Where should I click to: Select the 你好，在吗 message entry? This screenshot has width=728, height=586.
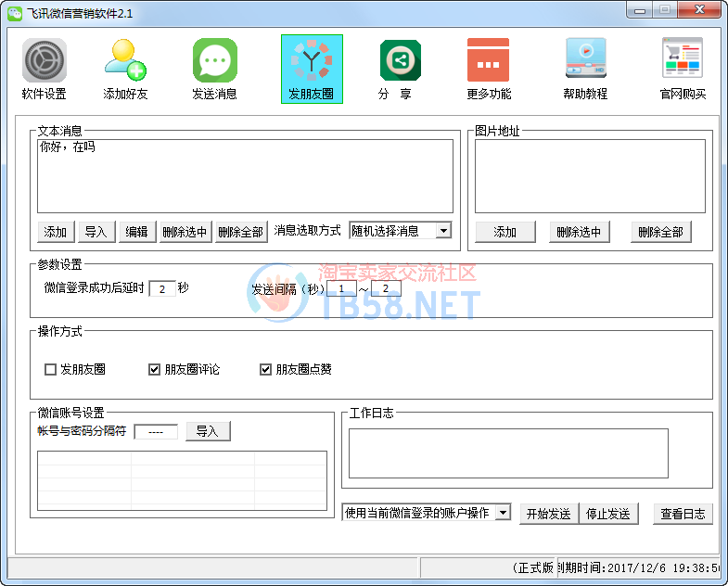67,147
